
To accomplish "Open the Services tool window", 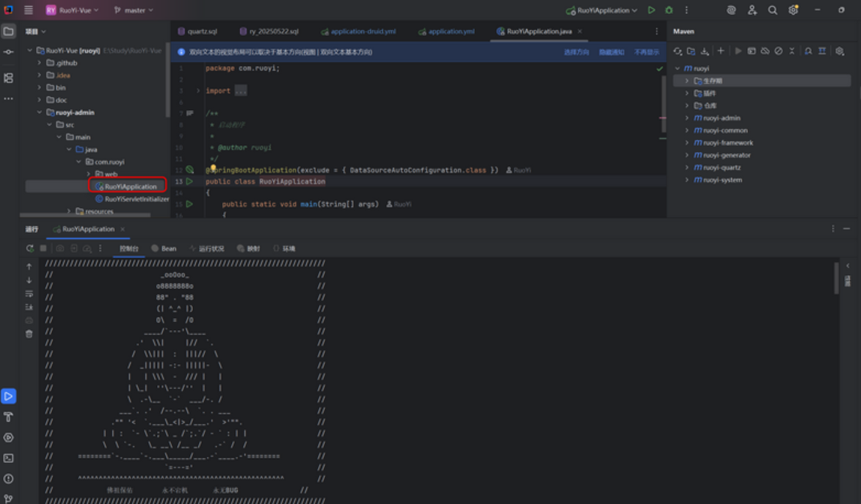I will [8, 437].
